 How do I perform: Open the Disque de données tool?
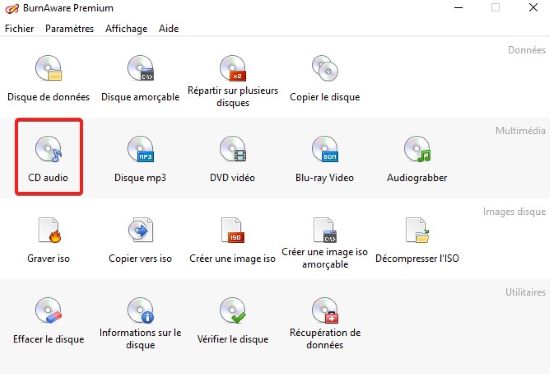48,79
